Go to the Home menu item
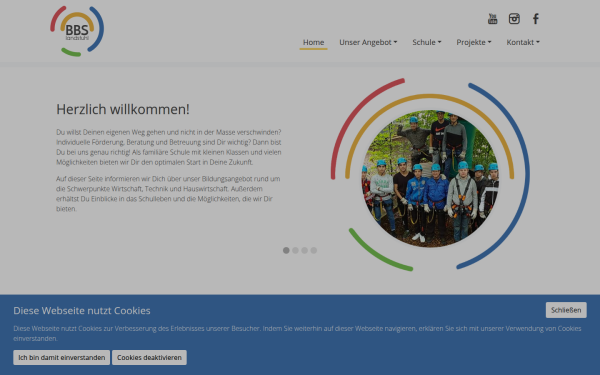The width and height of the screenshot is (600, 375). (313, 42)
